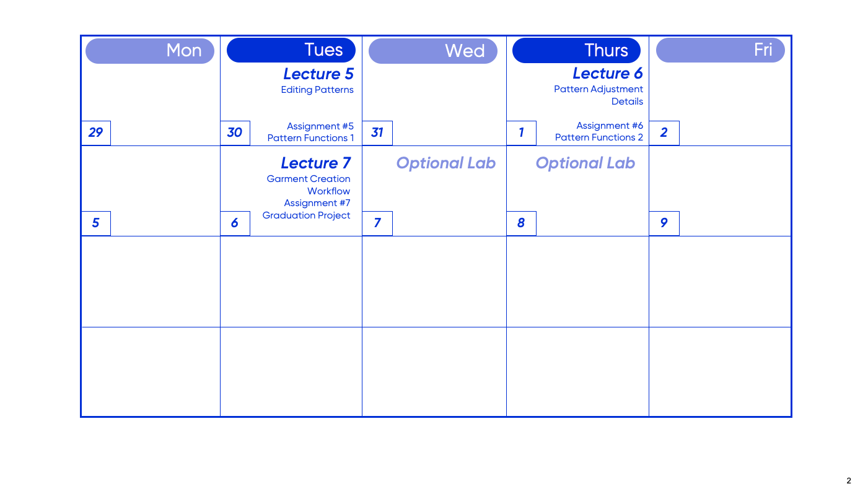Click the Mon day header pill
868x489 pixels.
point(150,51)
